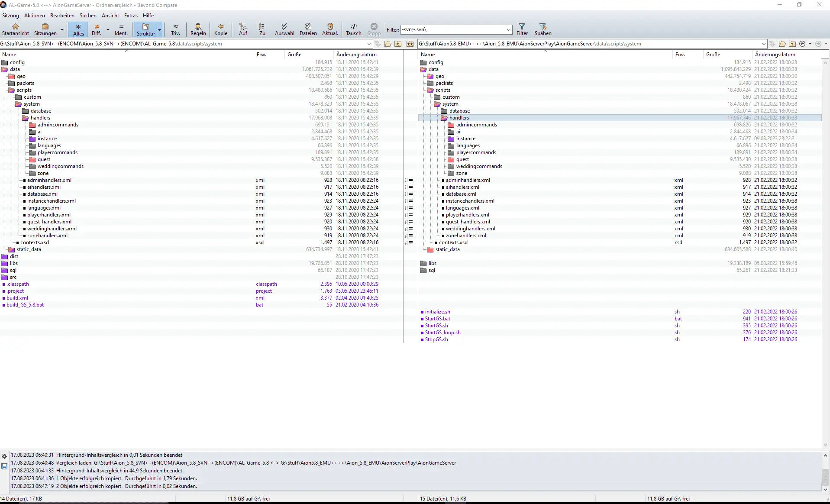Open the Startansicht home view

(16, 29)
